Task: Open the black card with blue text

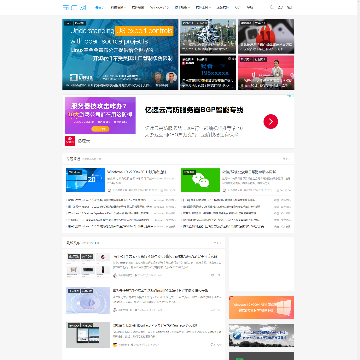Action: (208, 72)
